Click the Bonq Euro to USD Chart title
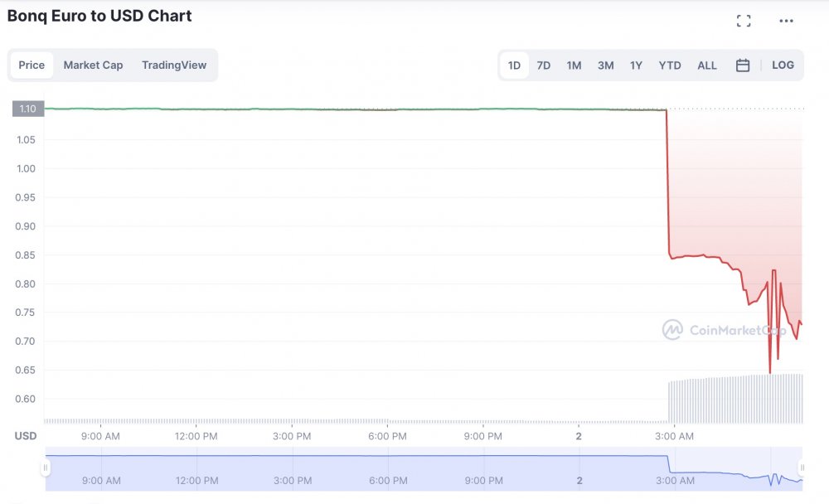Screen dimensions: 829x504 (99, 16)
